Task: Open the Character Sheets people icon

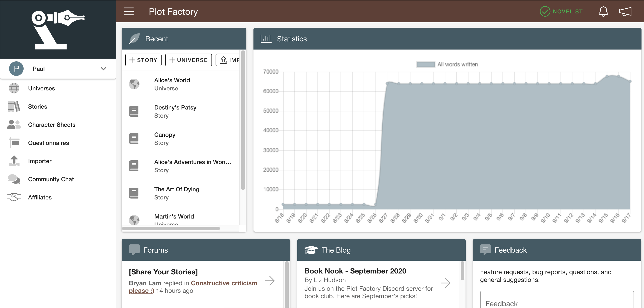Action: click(x=14, y=124)
